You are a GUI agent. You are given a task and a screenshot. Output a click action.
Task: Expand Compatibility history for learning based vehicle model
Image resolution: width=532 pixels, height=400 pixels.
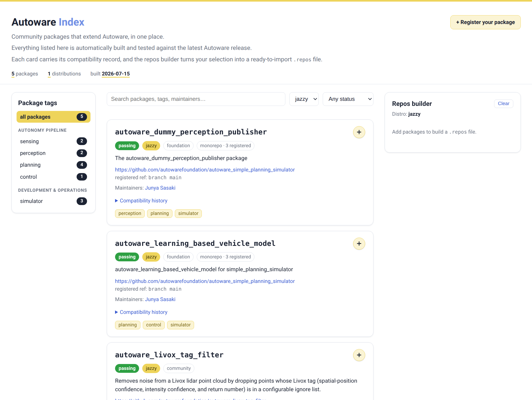pyautogui.click(x=141, y=312)
